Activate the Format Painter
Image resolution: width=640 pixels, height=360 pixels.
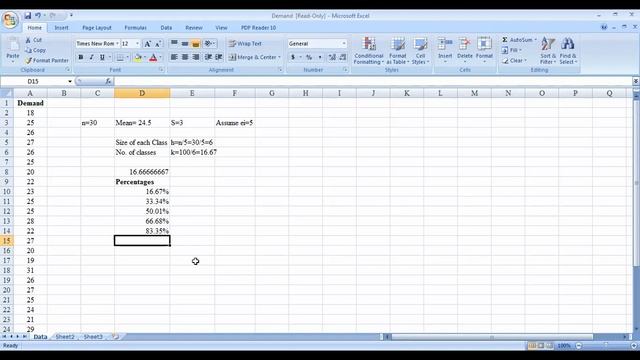[47, 60]
